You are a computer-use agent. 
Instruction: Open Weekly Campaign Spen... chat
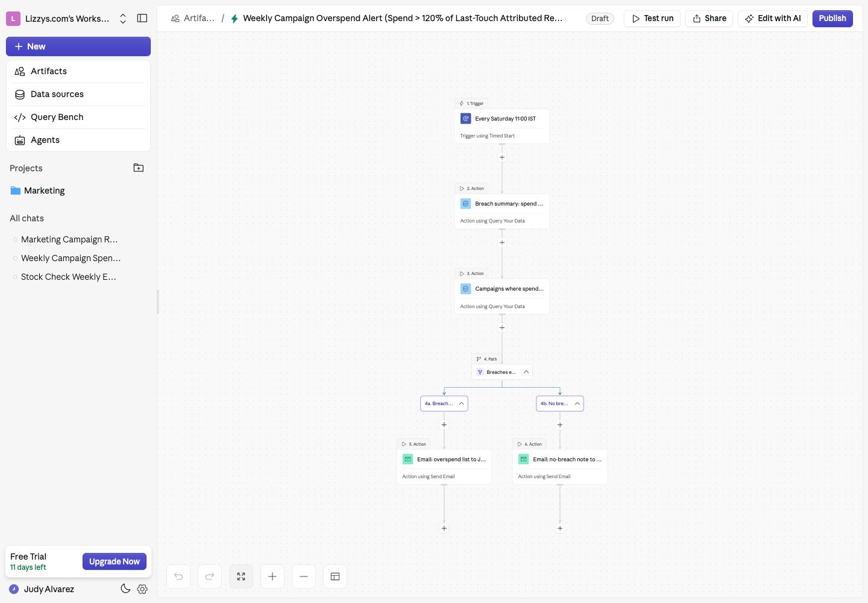[71, 258]
